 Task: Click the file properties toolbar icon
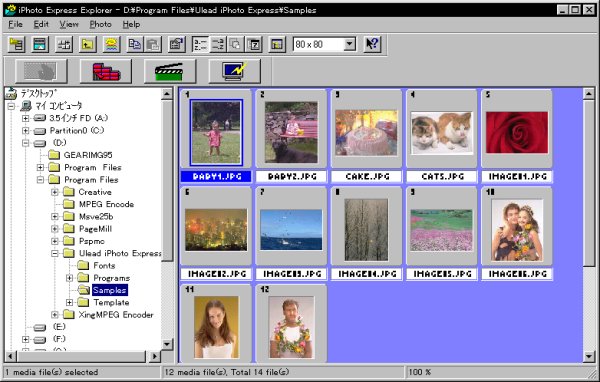176,44
